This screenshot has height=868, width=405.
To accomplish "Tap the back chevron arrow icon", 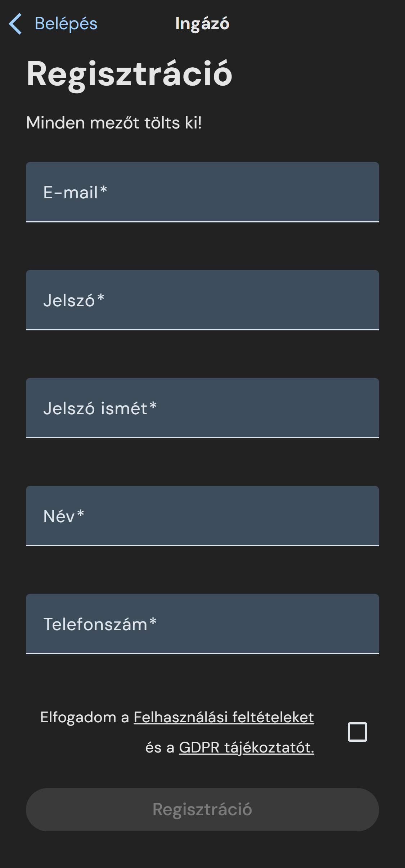I will 15,24.
